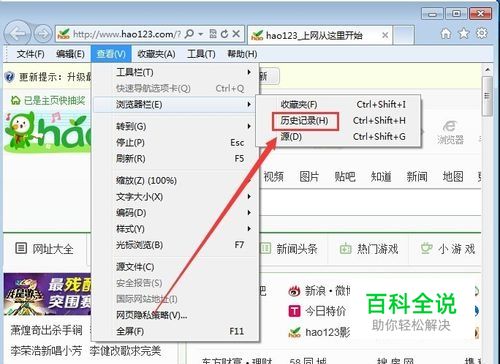
Task: Click the update notice shield icon
Action: coord(9,77)
